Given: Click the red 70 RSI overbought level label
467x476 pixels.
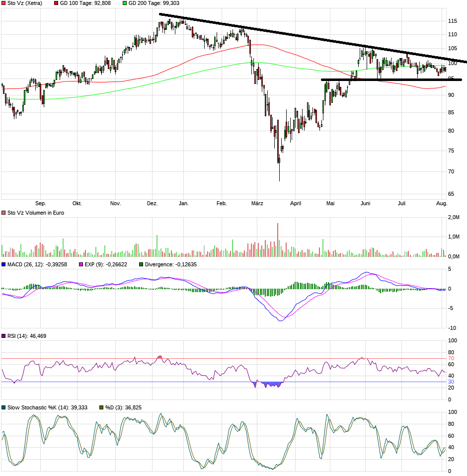Looking at the screenshot, I should click(x=451, y=358).
